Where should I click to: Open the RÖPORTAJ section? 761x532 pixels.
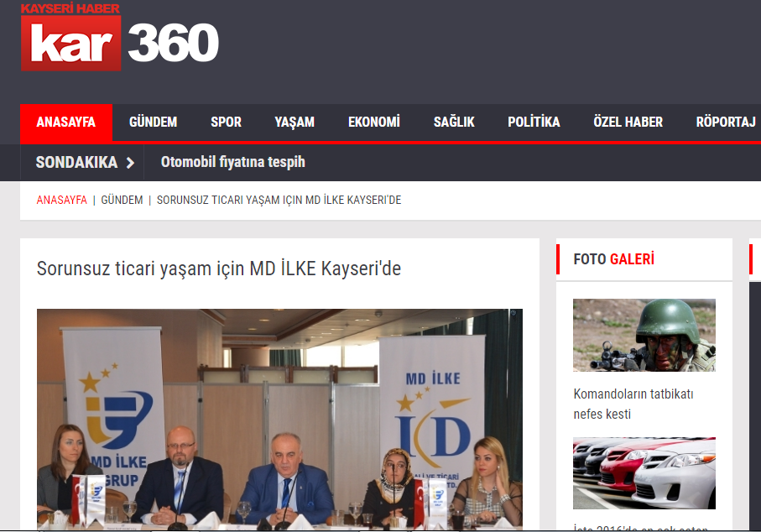pyautogui.click(x=726, y=123)
